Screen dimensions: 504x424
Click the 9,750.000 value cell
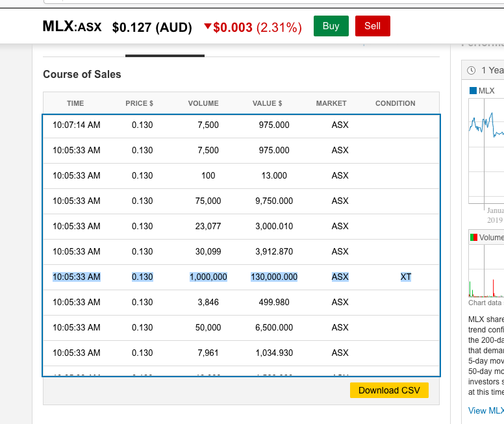pyautogui.click(x=274, y=201)
